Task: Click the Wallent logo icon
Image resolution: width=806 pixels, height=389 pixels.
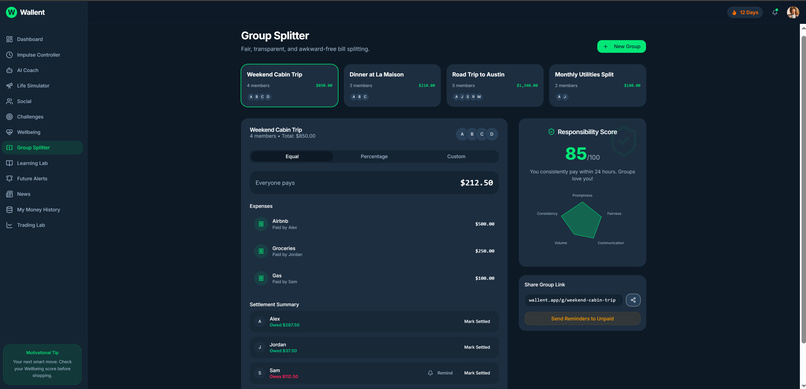Action: pos(11,12)
